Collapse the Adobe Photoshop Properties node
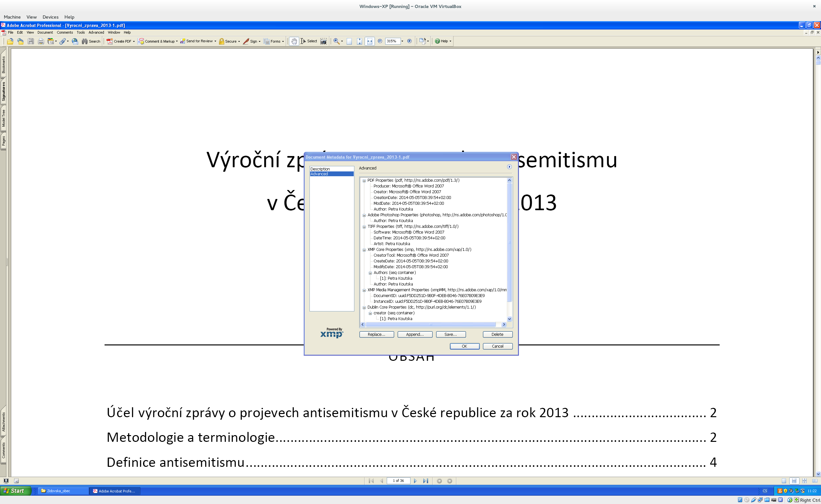The image size is (821, 504). pyautogui.click(x=364, y=215)
